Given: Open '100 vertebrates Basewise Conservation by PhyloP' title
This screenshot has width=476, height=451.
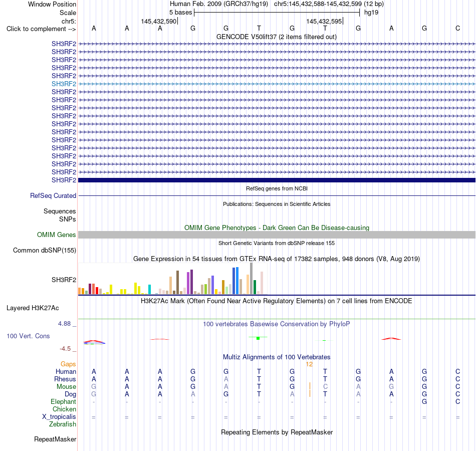Looking at the screenshot, I should [277, 324].
